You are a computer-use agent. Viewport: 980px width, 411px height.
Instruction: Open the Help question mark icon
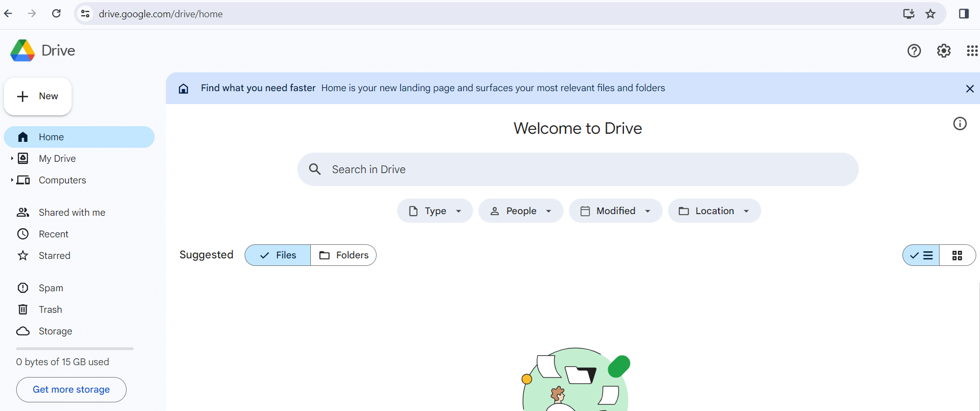tap(914, 51)
